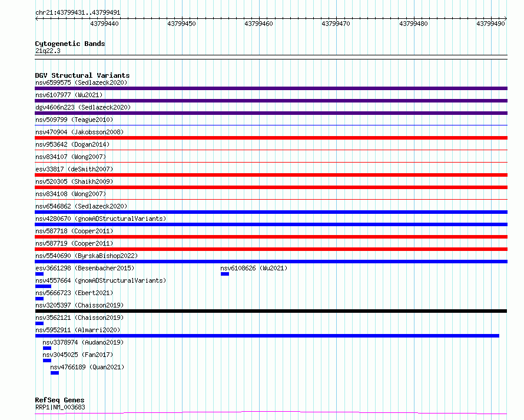This screenshot has height=420, width=524.
Task: Click ruler position 43799470
Action: click(336, 24)
